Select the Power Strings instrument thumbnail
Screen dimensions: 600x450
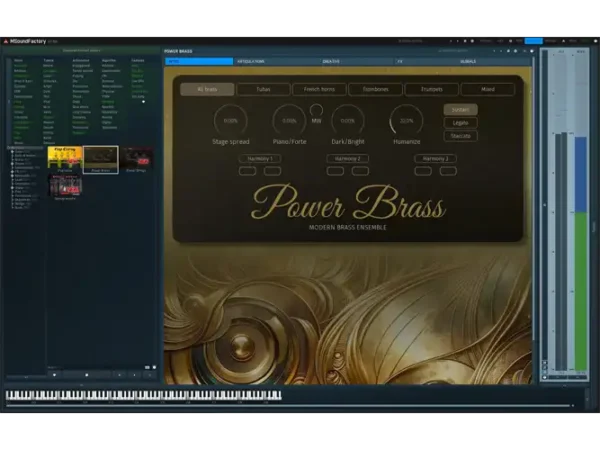point(136,159)
